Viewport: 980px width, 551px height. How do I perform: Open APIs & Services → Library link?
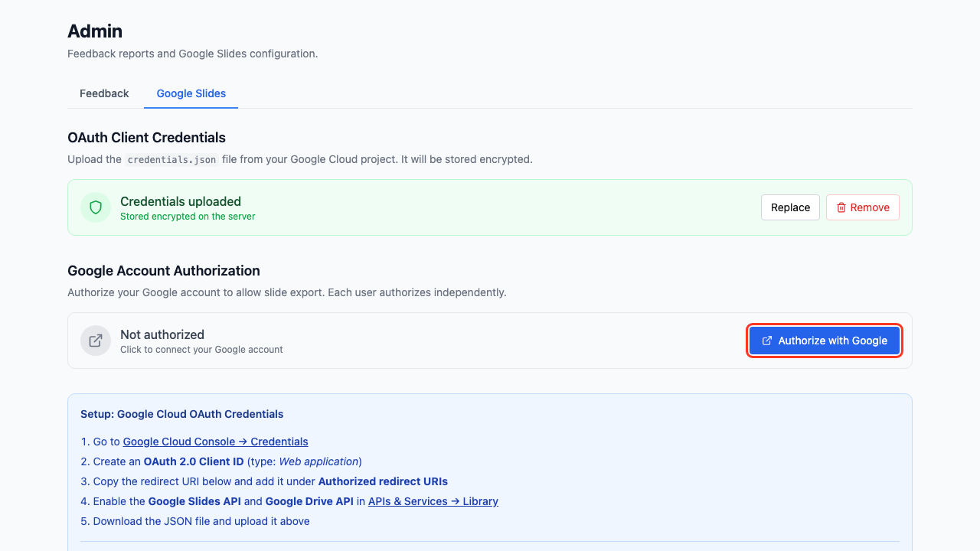[x=433, y=501]
